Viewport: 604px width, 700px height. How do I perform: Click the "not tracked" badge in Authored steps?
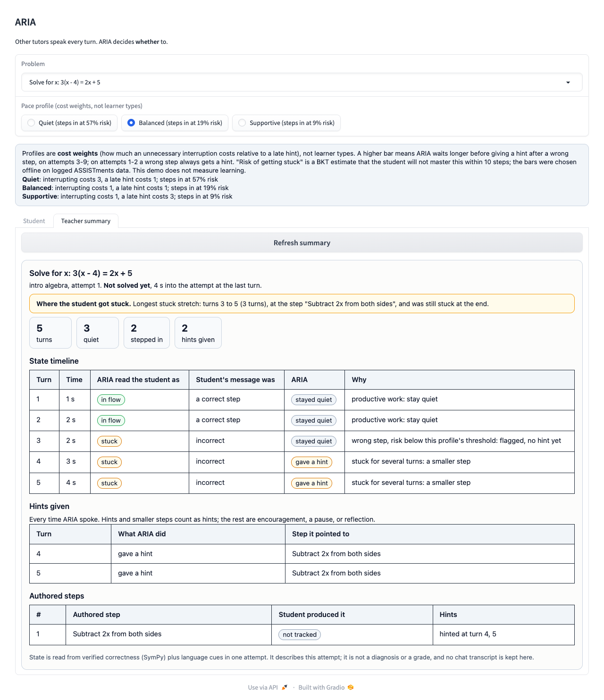coord(300,635)
